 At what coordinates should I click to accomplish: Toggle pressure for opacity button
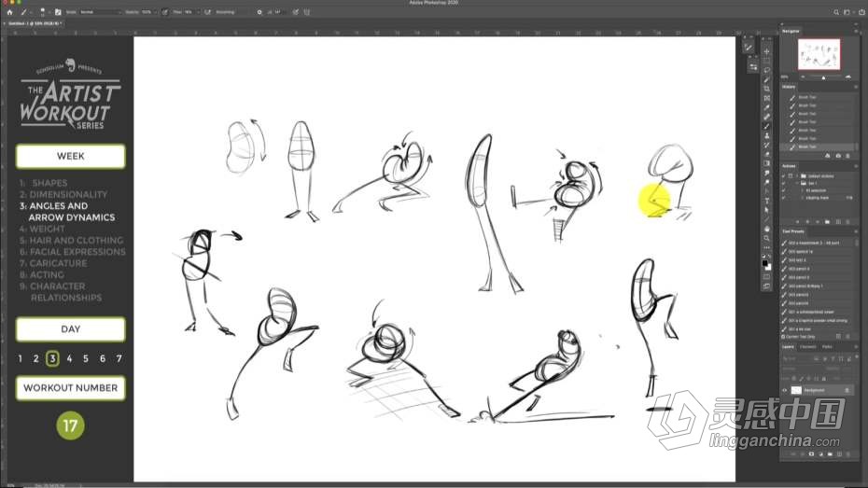[x=164, y=12]
